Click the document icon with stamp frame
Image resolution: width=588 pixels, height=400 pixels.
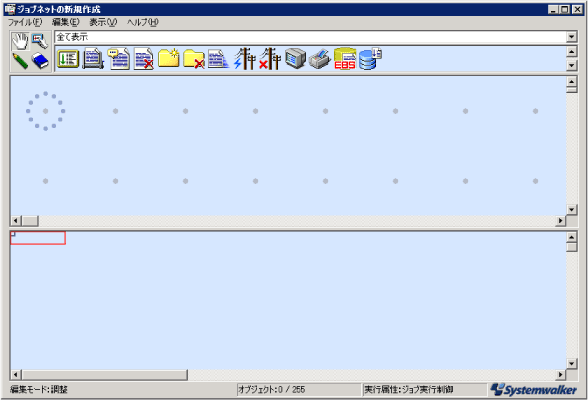(x=93, y=59)
